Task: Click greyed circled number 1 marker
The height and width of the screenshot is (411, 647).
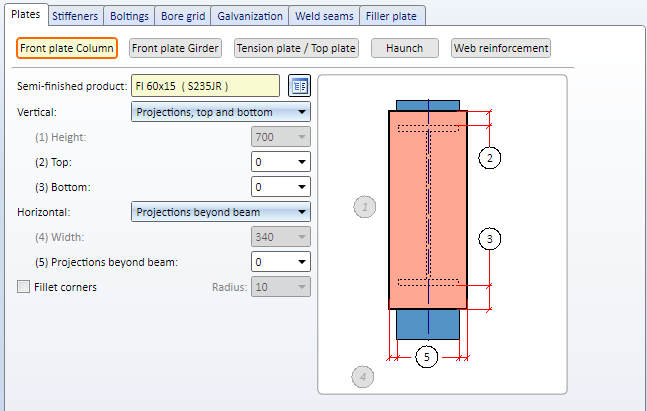Action: pyautogui.click(x=365, y=207)
